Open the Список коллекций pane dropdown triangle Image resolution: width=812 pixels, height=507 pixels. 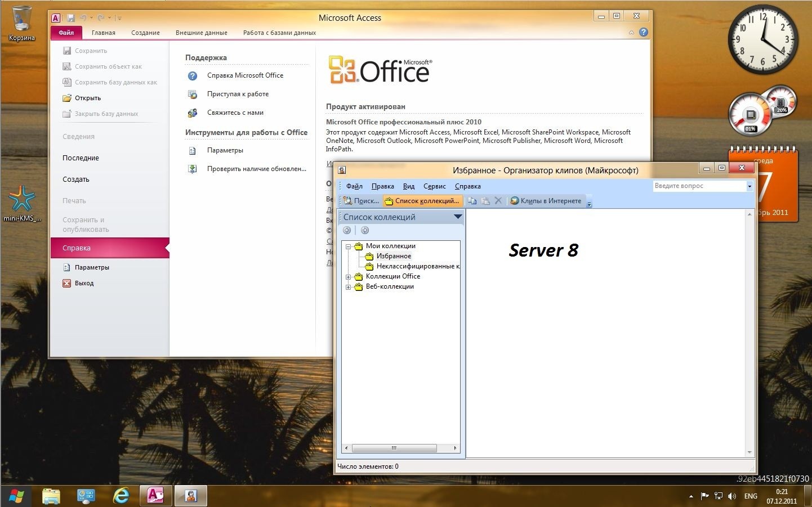(458, 217)
